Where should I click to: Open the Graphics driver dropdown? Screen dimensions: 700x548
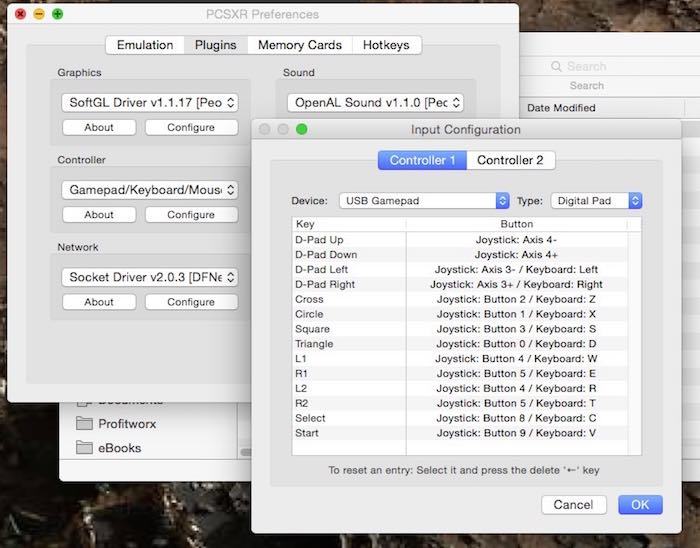[x=149, y=102]
